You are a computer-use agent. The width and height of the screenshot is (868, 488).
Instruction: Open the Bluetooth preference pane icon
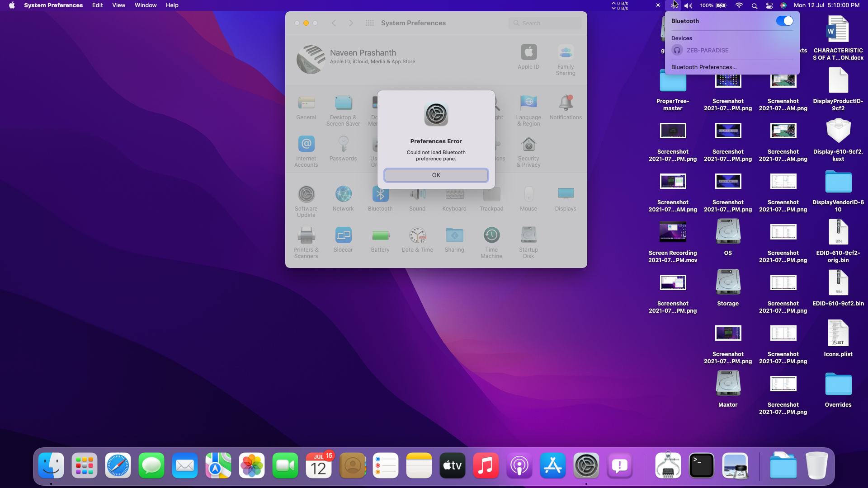point(380,195)
